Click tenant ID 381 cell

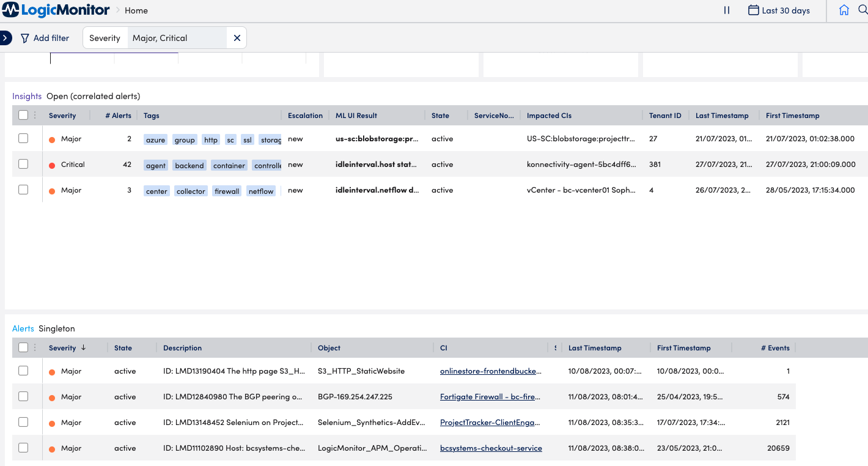pyautogui.click(x=655, y=165)
